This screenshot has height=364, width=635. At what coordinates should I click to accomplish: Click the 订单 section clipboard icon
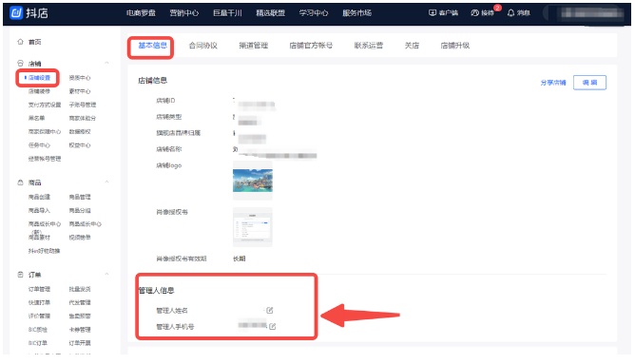[20, 275]
